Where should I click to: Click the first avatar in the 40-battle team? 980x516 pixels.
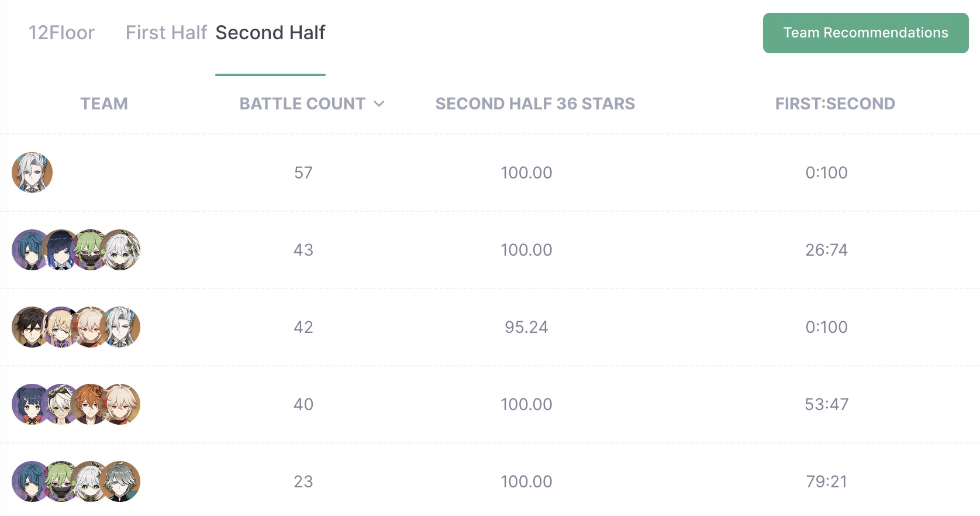pos(29,404)
